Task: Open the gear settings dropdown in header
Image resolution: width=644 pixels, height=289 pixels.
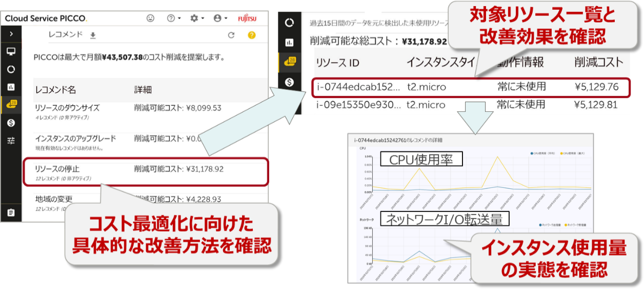Action: [x=197, y=18]
